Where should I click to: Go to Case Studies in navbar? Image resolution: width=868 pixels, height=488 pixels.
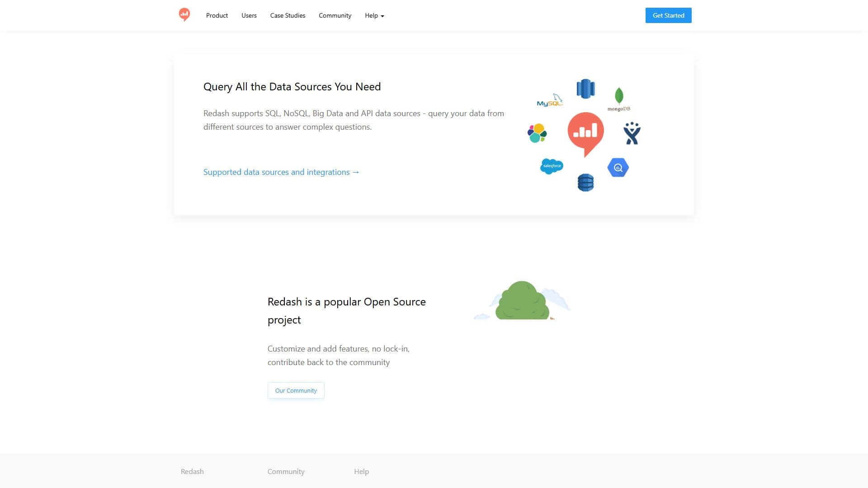288,15
